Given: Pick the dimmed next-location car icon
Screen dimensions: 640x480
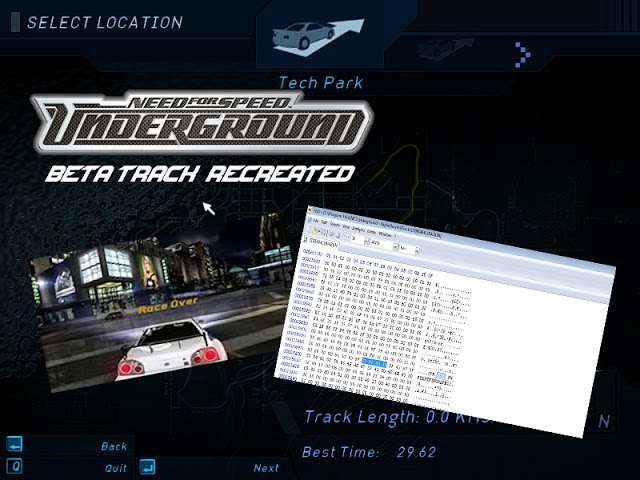Looking at the screenshot, I should 446,48.
